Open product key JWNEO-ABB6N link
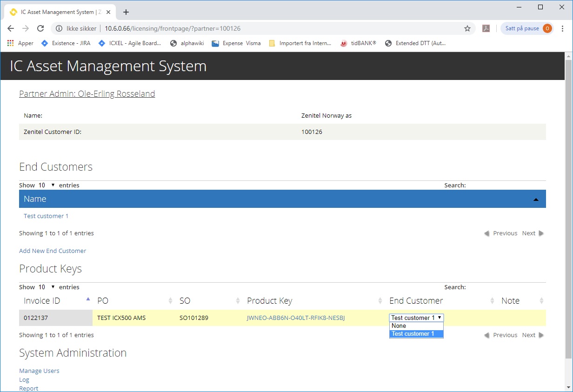Viewport: 573px width, 392px height. [x=296, y=318]
